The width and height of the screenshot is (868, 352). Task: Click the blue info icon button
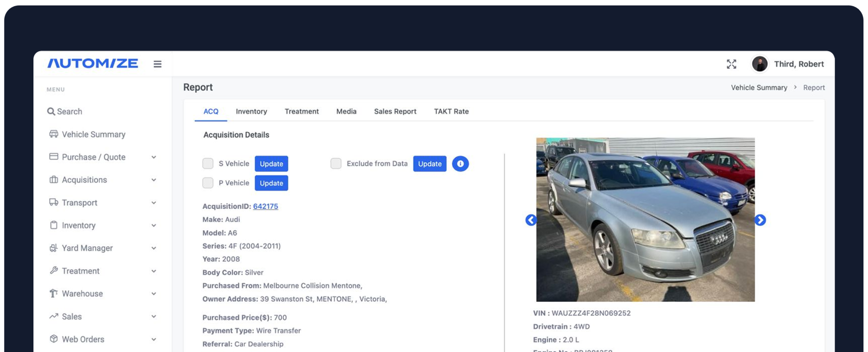coord(460,164)
